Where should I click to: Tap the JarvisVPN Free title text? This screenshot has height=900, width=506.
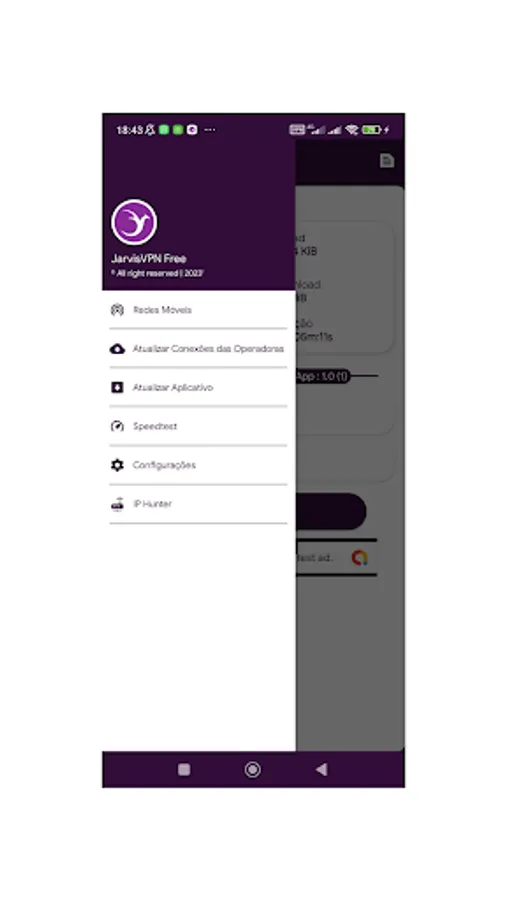(x=149, y=259)
